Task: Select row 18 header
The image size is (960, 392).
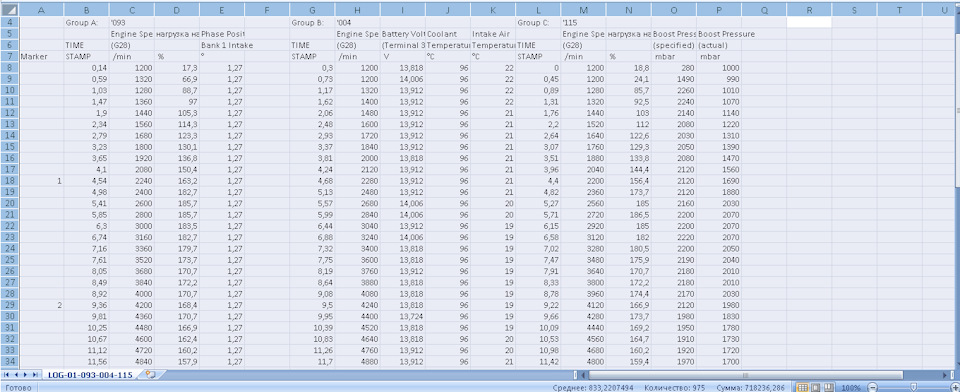Action: (x=9, y=181)
